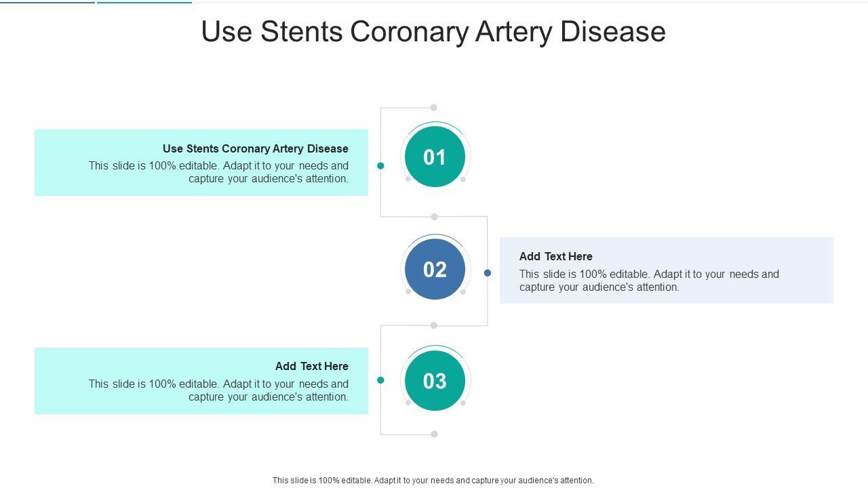The image size is (868, 488).
Task: Select the blue dot beside the right text box
Action: point(488,272)
